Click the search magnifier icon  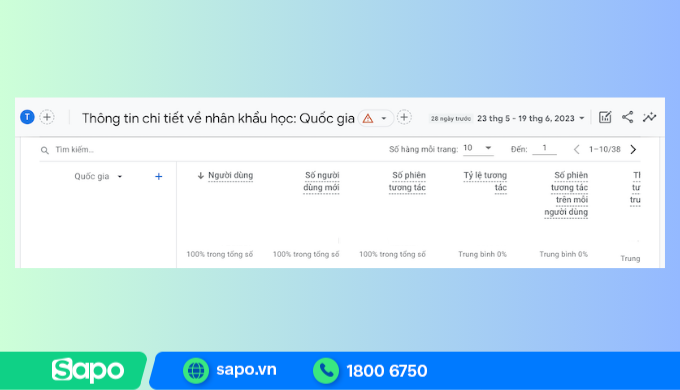coord(45,150)
